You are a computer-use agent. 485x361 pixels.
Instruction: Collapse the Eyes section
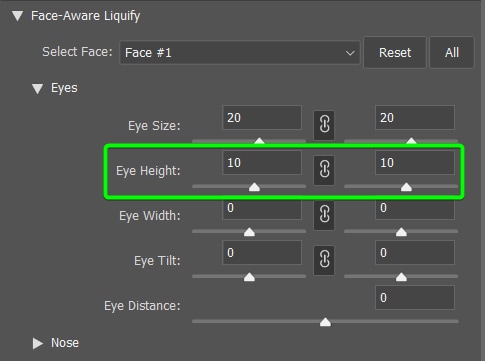(x=37, y=88)
